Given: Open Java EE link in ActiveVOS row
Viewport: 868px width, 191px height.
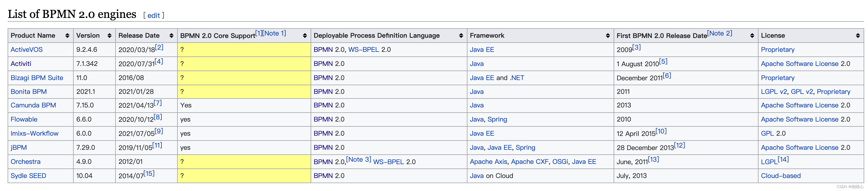Looking at the screenshot, I should (x=482, y=50).
